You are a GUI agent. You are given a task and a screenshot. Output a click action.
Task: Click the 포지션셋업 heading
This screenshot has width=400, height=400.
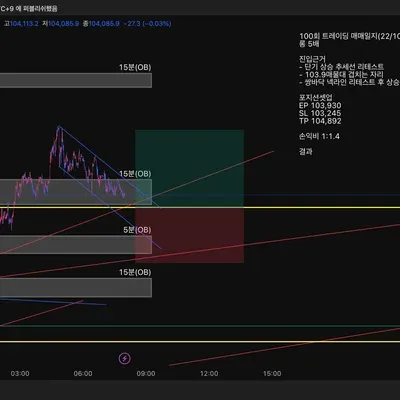coord(315,98)
